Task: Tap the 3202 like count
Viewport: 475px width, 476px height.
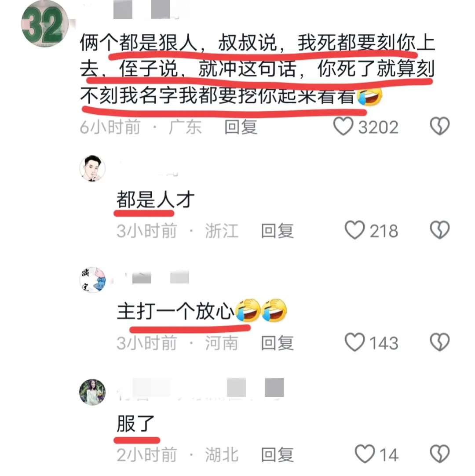Action: (x=378, y=127)
